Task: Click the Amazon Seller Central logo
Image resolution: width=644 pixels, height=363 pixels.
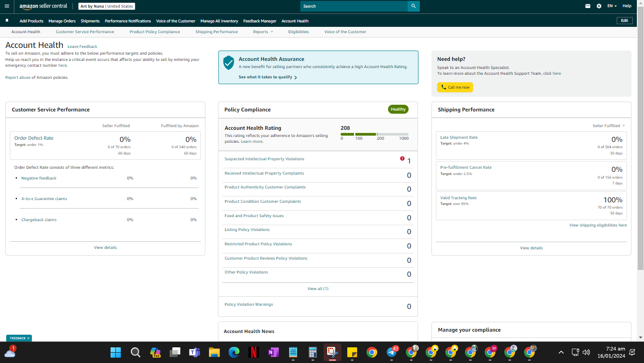Action: (x=43, y=6)
